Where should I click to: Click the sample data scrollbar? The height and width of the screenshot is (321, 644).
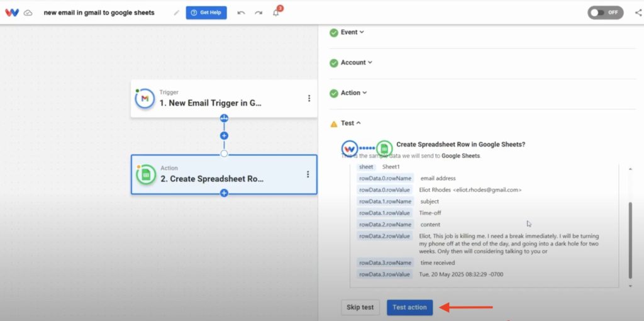tap(630, 240)
